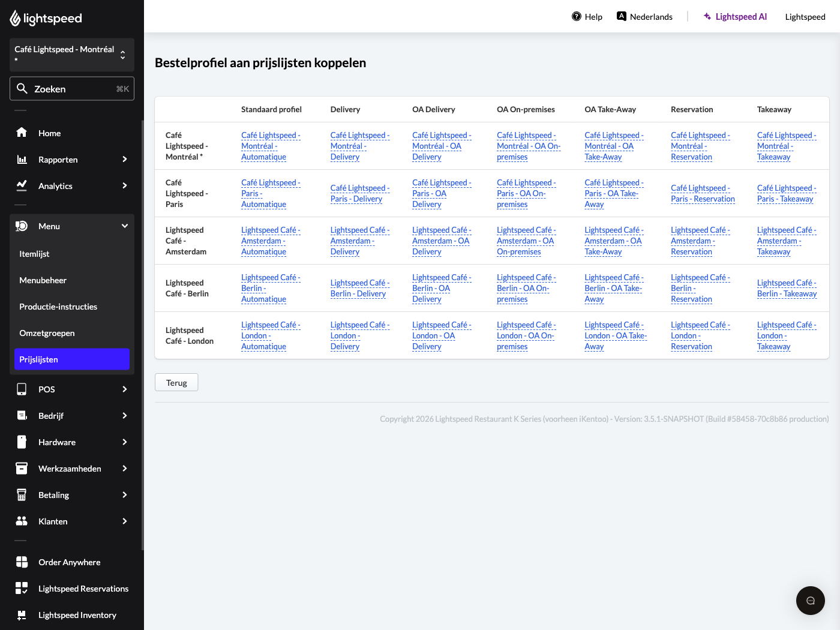Expand the Bedrijf submenu chevron
The width and height of the screenshot is (840, 630).
click(125, 415)
